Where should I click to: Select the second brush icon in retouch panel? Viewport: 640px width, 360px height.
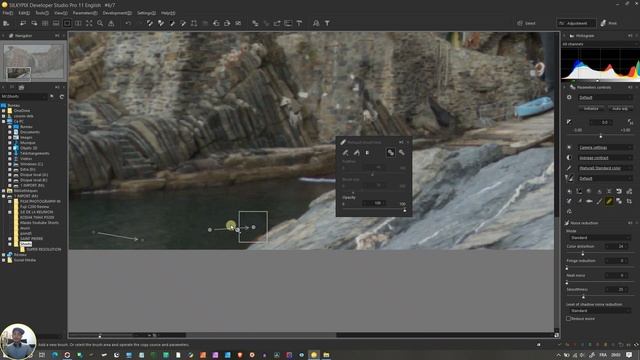coord(357,153)
